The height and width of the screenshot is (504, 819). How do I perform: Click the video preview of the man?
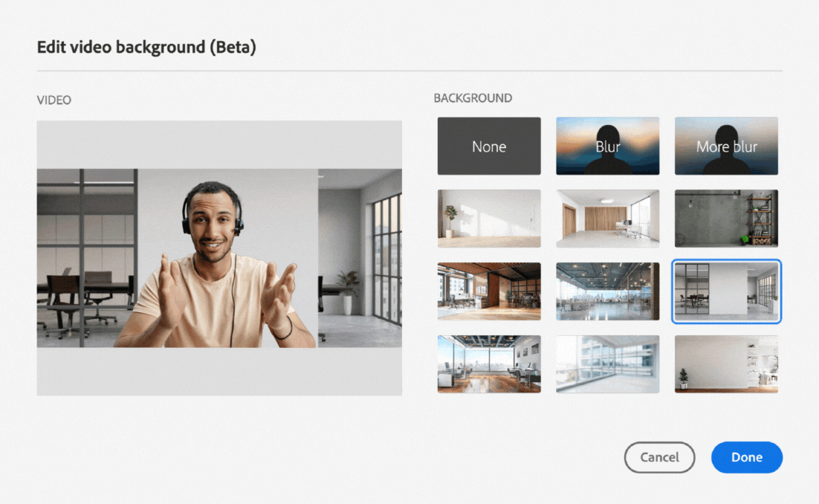pos(219,258)
